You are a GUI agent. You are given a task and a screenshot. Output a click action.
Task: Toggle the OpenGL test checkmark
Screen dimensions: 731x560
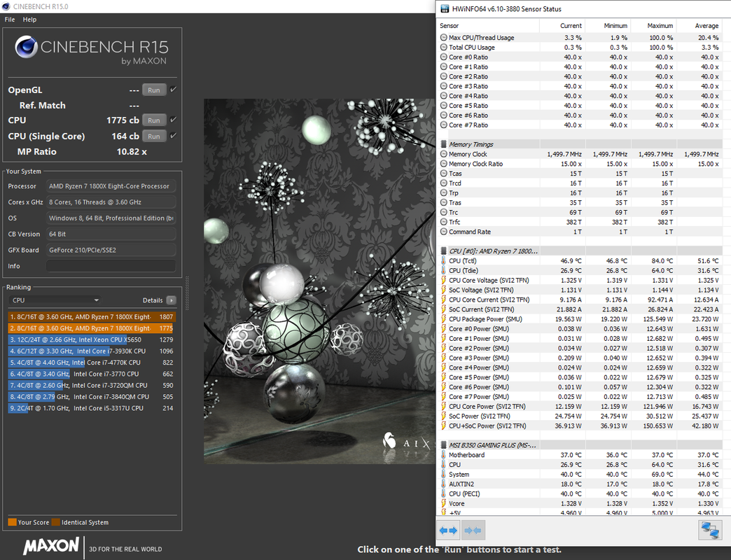coord(174,90)
